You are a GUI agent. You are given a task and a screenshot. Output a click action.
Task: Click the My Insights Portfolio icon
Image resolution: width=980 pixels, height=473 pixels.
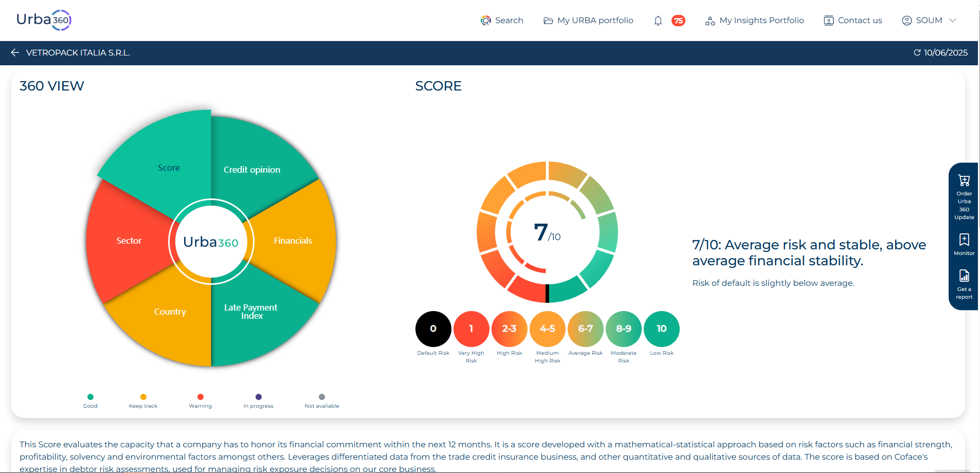point(710,21)
